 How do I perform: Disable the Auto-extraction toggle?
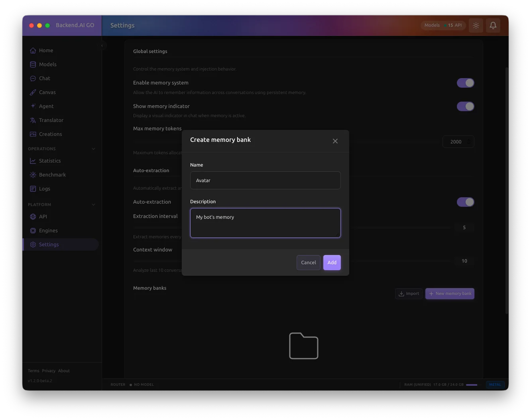pyautogui.click(x=466, y=202)
